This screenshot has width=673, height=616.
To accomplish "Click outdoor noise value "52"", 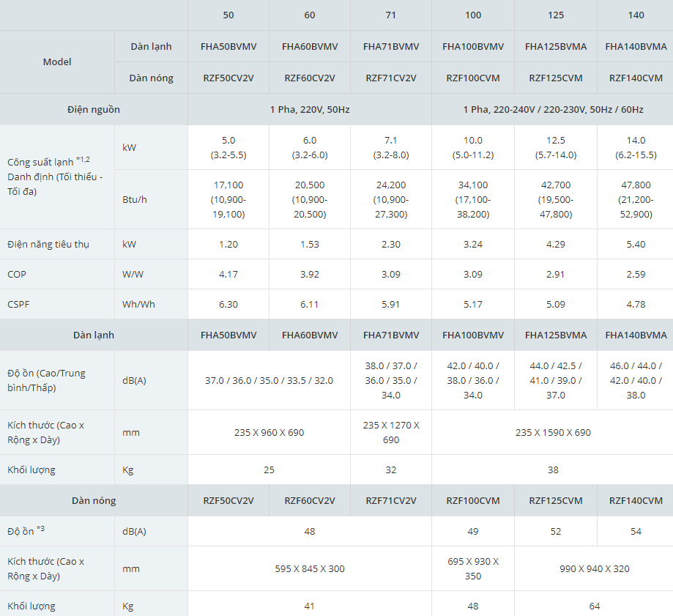I will click(x=555, y=532).
